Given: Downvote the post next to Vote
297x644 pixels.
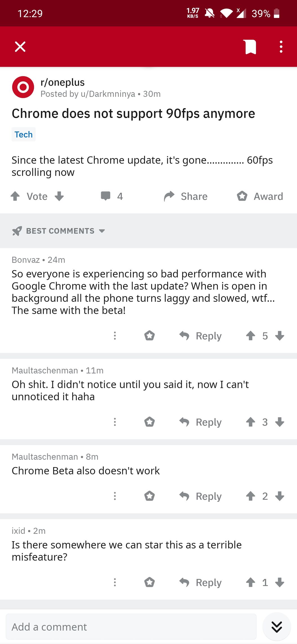Looking at the screenshot, I should (x=59, y=196).
